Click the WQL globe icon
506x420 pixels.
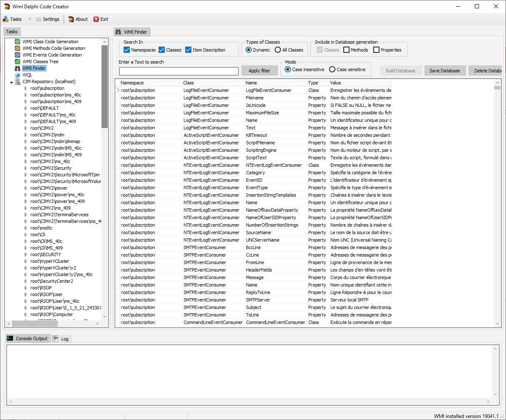[17, 75]
